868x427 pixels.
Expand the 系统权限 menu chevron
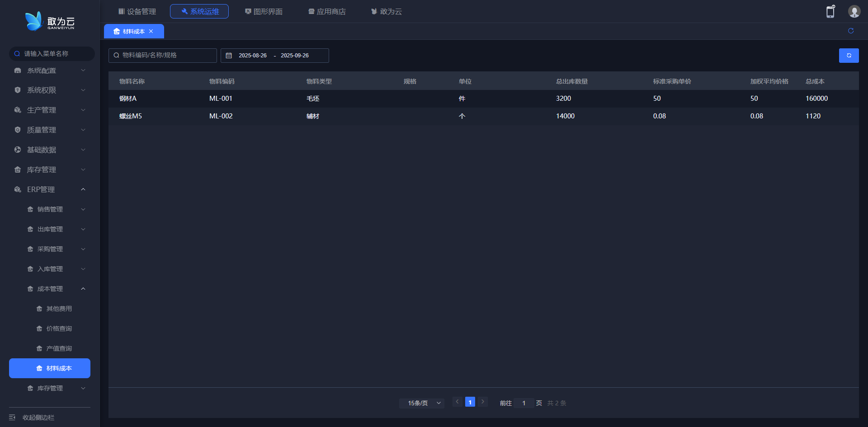coord(83,90)
